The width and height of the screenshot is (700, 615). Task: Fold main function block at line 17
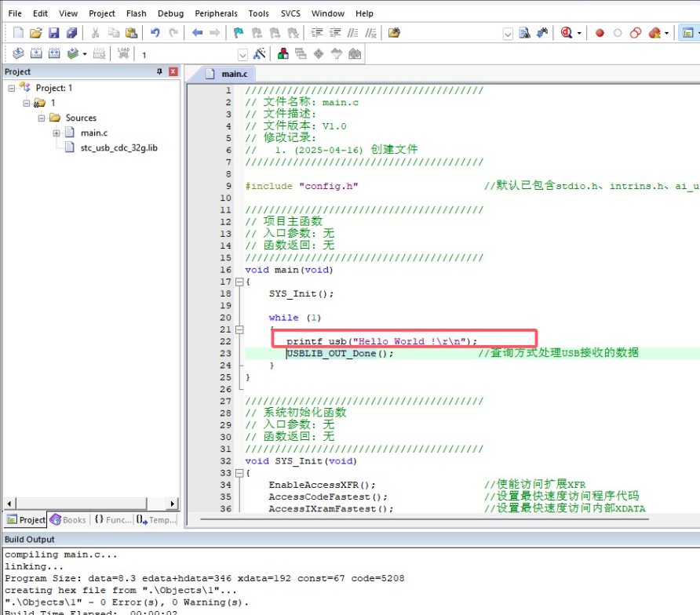[239, 282]
